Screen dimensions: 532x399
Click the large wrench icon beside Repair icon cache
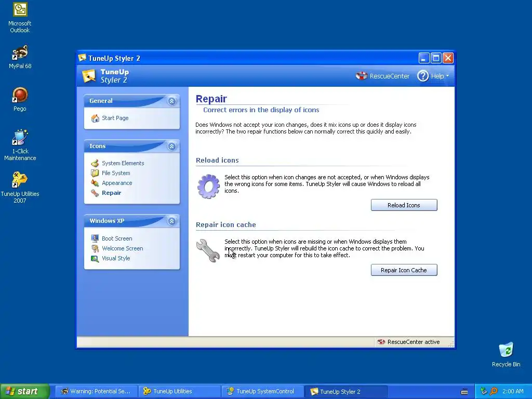coord(208,250)
